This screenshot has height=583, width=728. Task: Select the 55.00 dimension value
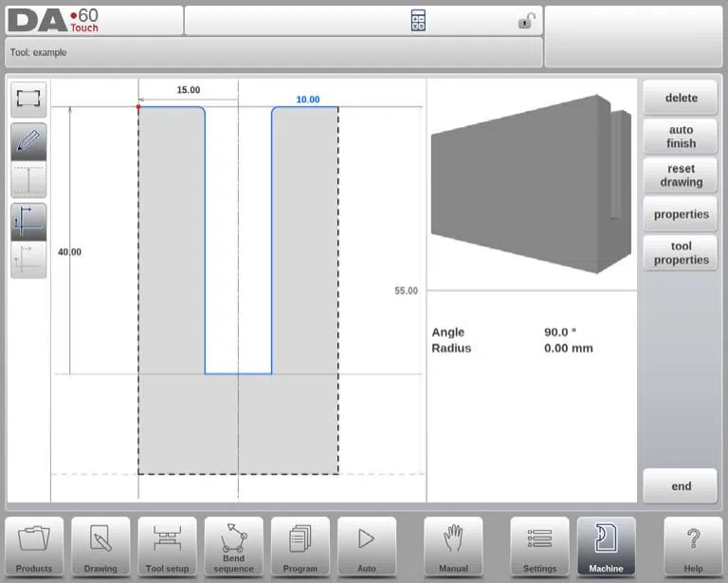407,291
